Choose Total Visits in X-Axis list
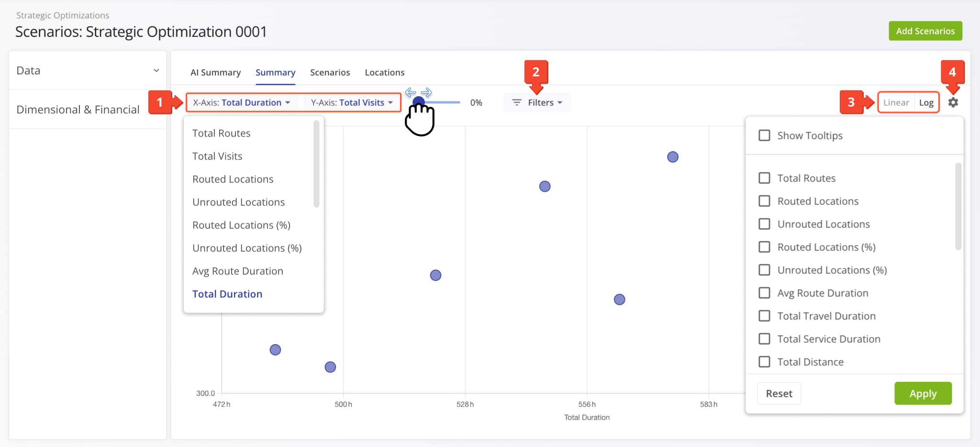This screenshot has width=980, height=447. (217, 156)
